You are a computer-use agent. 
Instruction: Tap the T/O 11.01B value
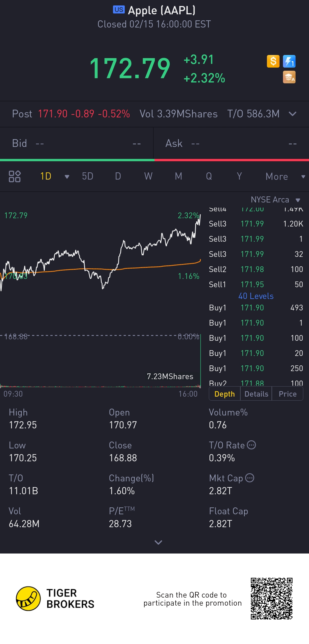(x=23, y=491)
